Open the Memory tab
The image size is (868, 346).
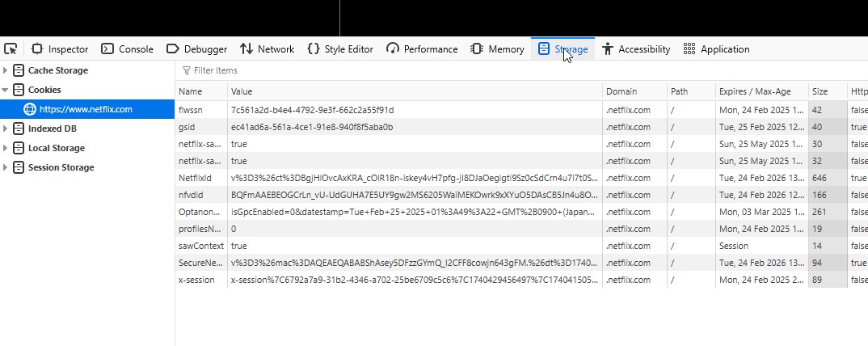pyautogui.click(x=497, y=49)
